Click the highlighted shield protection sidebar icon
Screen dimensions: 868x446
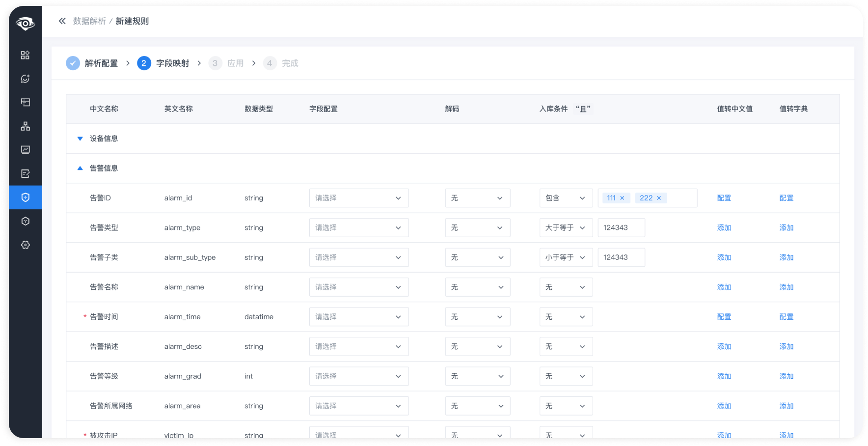coord(25,197)
